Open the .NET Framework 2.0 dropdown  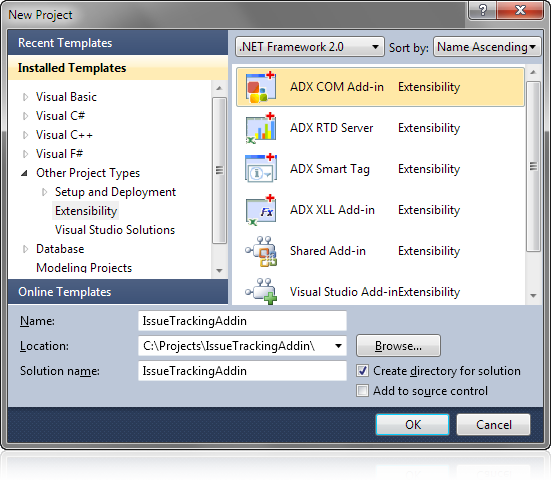tap(310, 47)
